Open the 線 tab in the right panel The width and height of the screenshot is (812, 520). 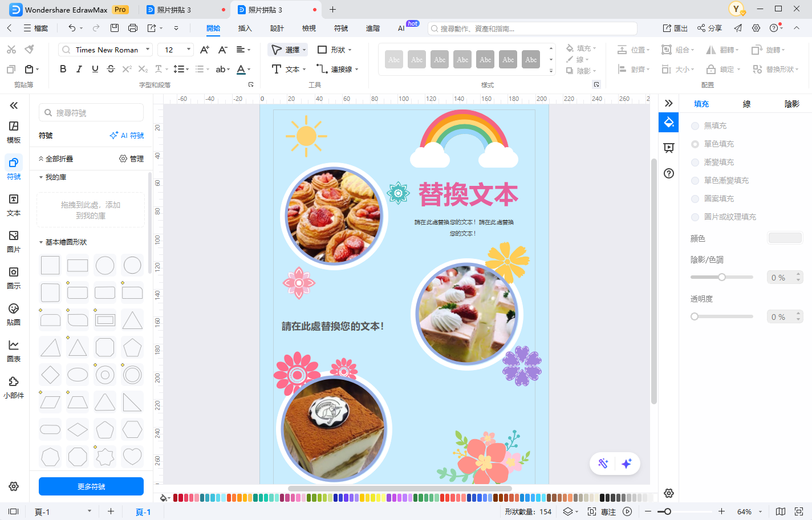click(x=746, y=104)
